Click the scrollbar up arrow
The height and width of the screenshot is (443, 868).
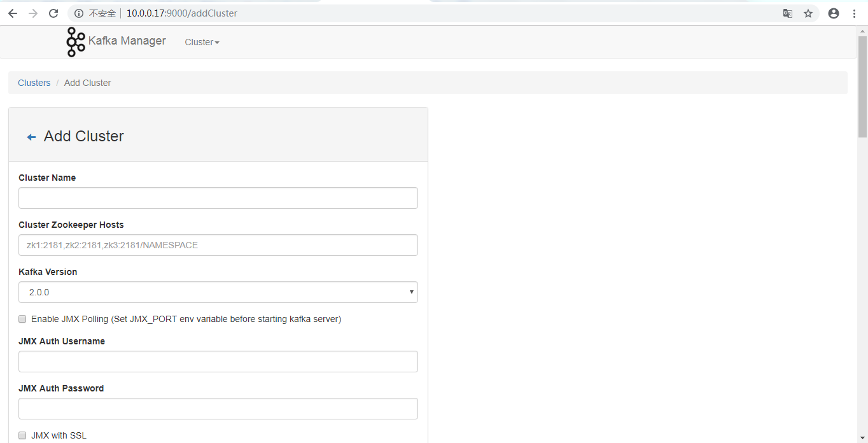click(862, 31)
